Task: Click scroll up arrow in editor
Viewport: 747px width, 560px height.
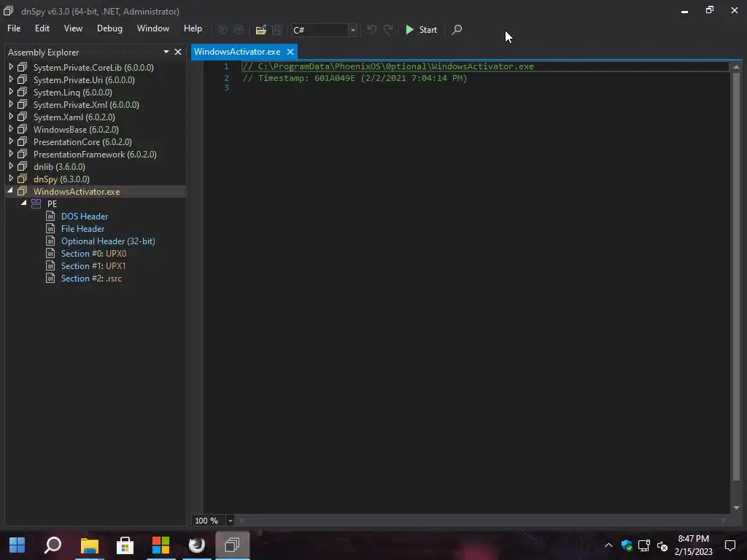Action: point(736,67)
